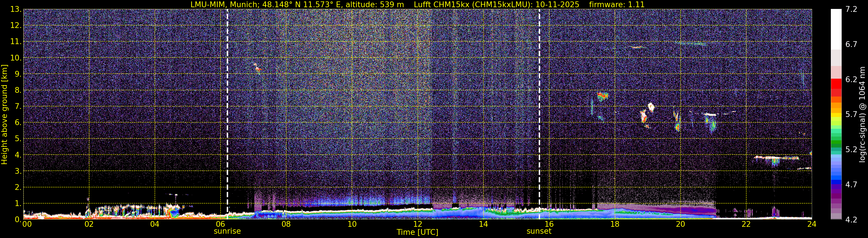Click the height axis tick '11.'
This screenshot has width=868, height=238.
[16, 42]
